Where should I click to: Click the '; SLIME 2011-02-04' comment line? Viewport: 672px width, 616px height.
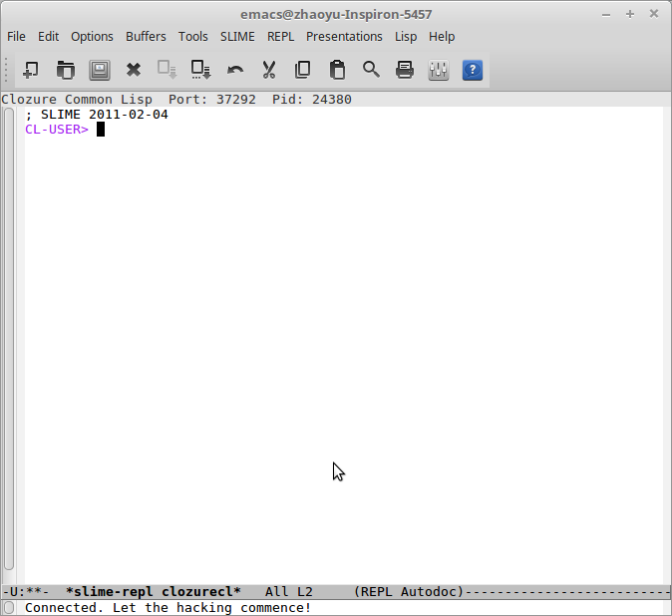pos(97,115)
